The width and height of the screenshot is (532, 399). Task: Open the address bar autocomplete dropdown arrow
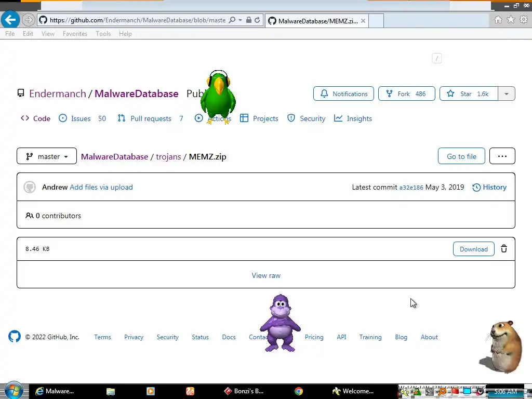[240, 20]
